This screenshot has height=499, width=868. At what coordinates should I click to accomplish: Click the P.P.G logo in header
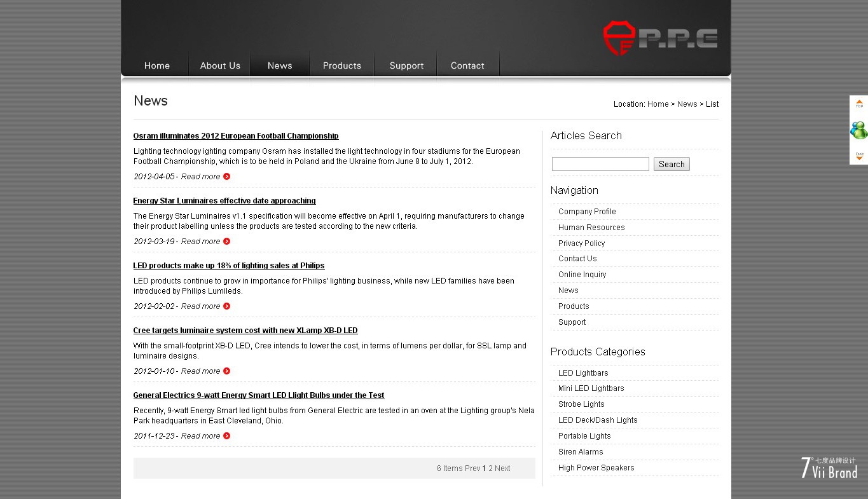pos(660,38)
